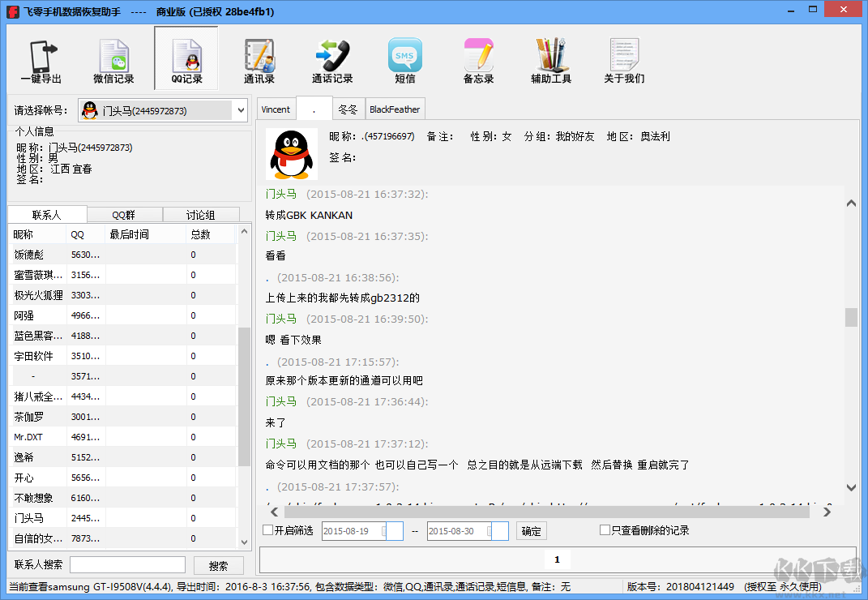Image resolution: width=868 pixels, height=600 pixels.
Task: Select the QQ记录 toolbar icon
Action: click(186, 60)
